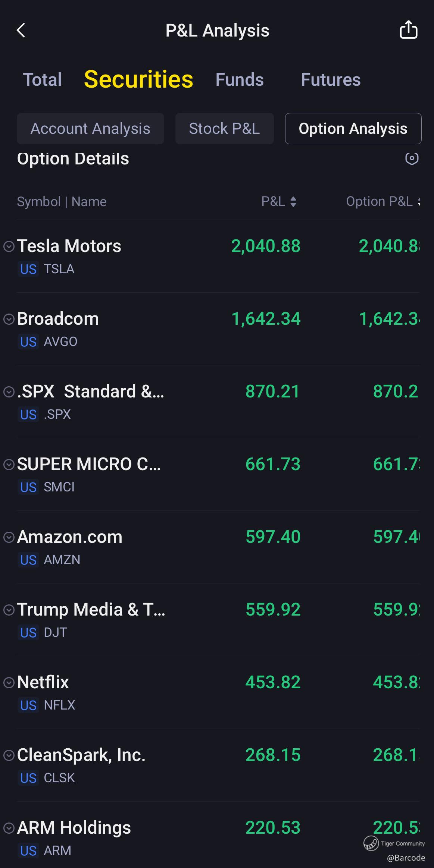Expand the .SPX Standard row

(9, 391)
